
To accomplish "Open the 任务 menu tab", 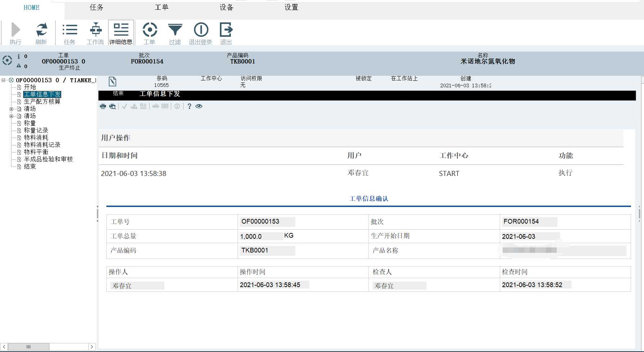I will tap(97, 7).
